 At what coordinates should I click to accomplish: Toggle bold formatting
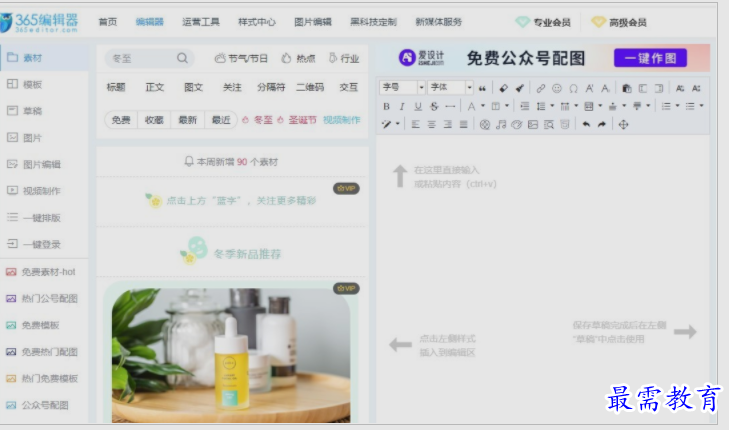[x=386, y=106]
